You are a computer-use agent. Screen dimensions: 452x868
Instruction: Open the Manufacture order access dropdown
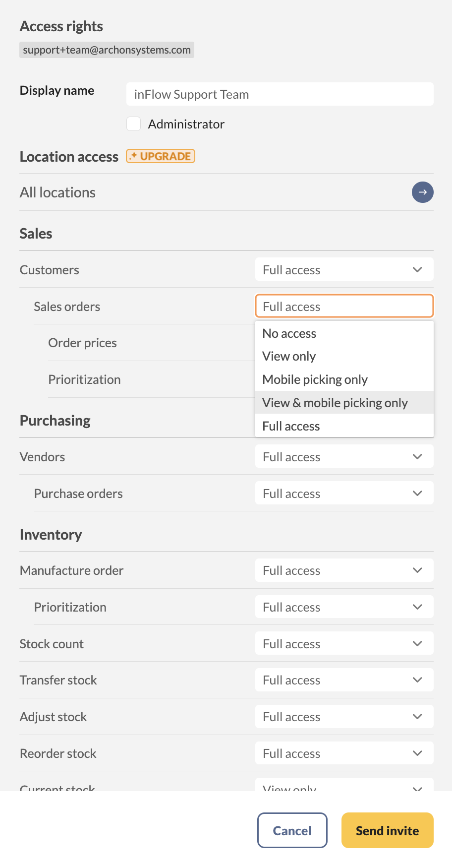click(x=344, y=570)
